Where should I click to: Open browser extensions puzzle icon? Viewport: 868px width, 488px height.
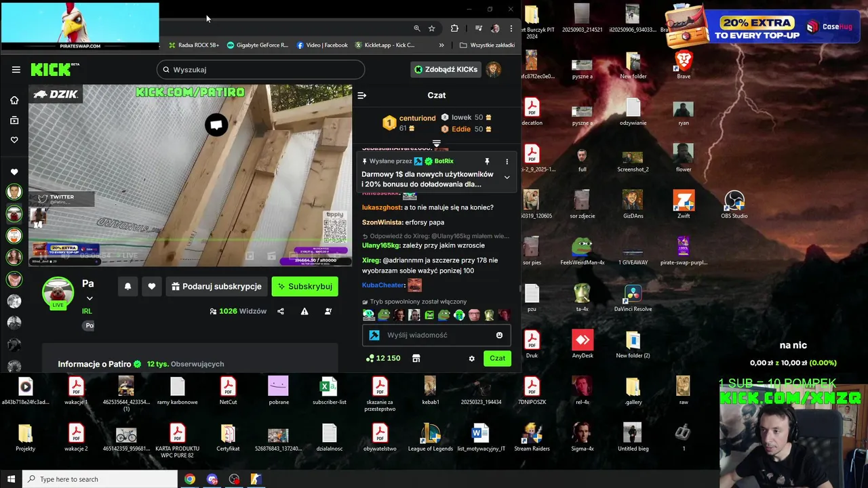454,28
